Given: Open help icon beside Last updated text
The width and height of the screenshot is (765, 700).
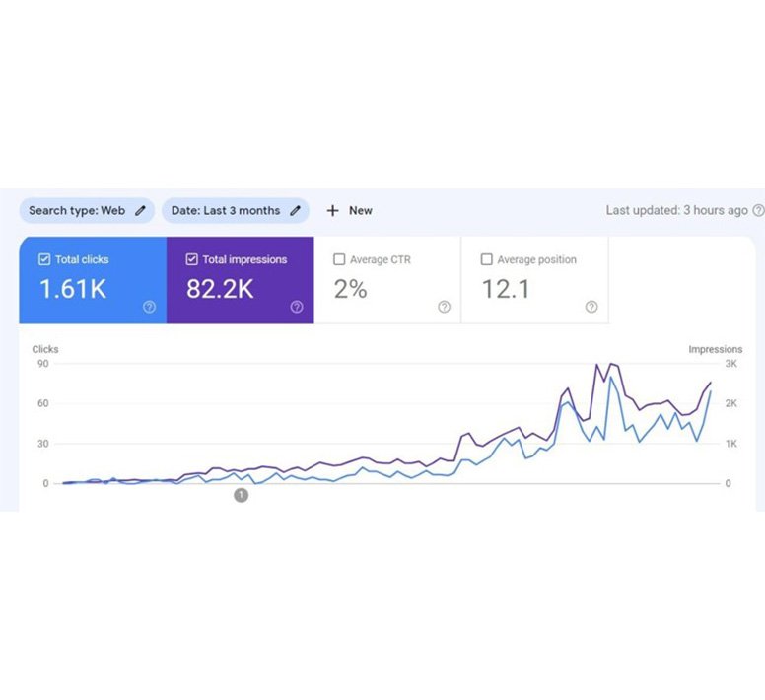Looking at the screenshot, I should tap(758, 210).
